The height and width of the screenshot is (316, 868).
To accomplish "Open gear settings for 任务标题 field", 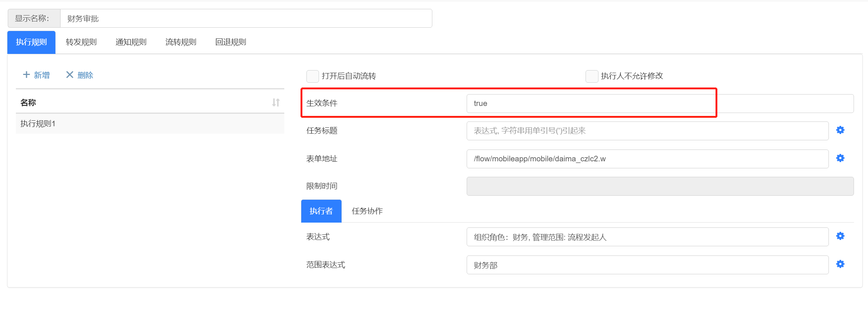I will click(840, 130).
